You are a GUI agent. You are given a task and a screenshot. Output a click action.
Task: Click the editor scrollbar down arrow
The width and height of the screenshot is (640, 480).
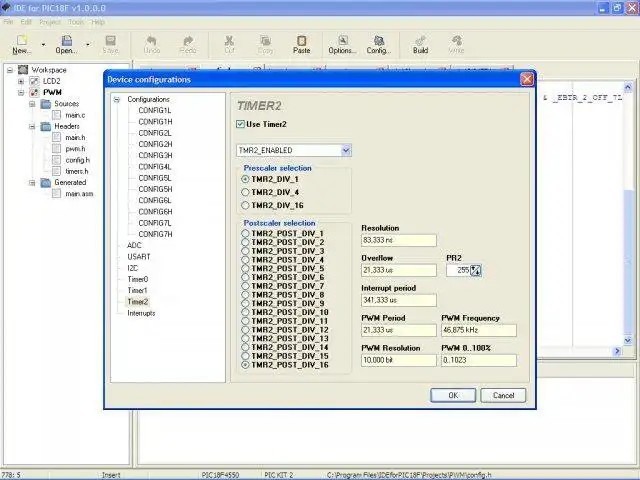(628, 340)
